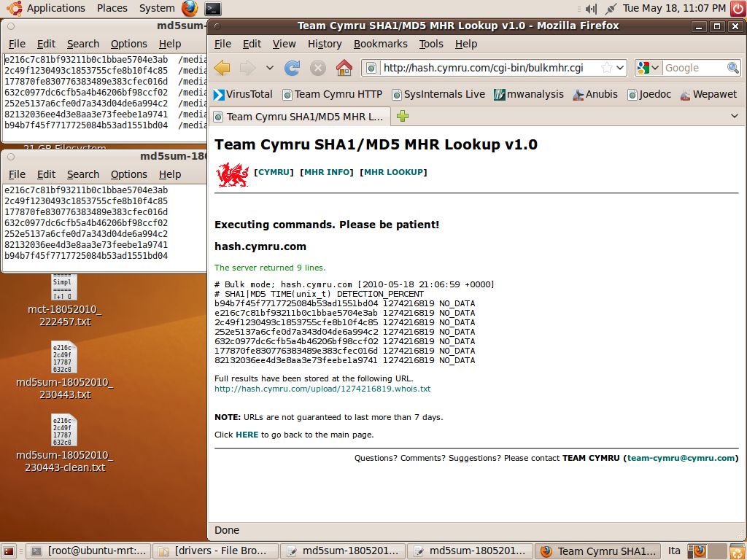Open Options menu in the upper md5sum editor window

tap(128, 44)
